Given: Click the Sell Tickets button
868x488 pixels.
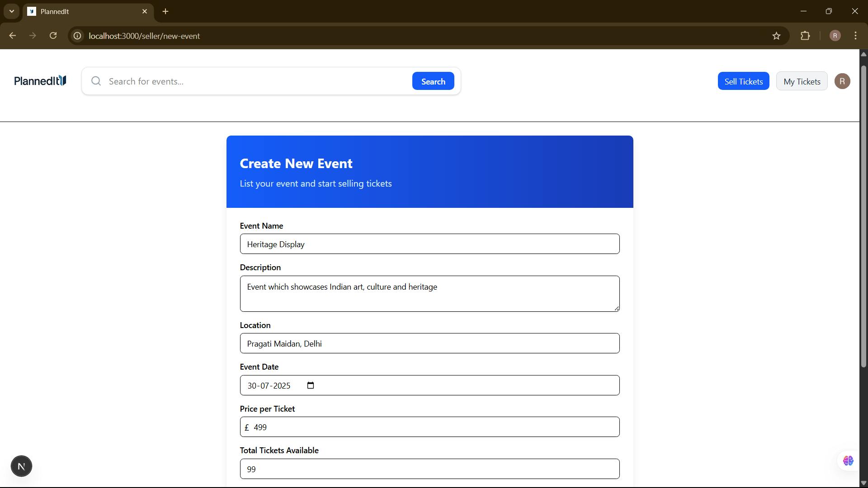Looking at the screenshot, I should pos(743,81).
